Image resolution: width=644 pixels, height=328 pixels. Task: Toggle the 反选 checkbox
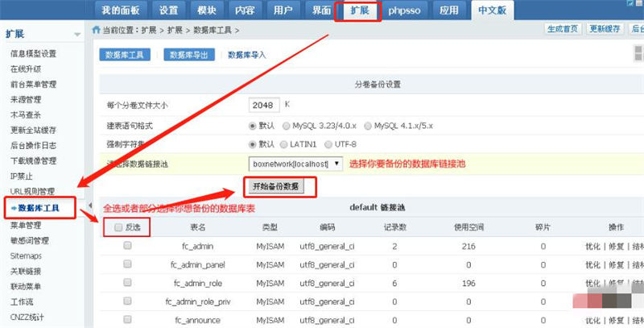click(119, 227)
